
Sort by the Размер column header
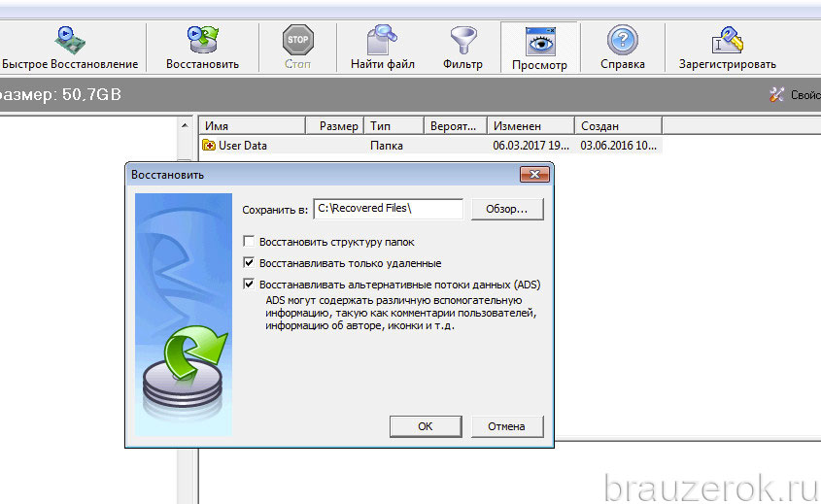(334, 126)
